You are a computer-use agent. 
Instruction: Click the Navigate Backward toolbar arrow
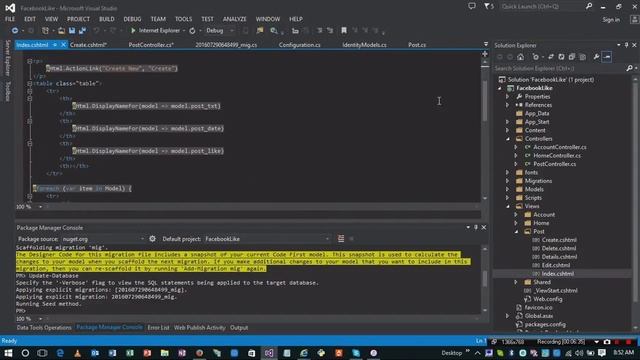click(15, 31)
